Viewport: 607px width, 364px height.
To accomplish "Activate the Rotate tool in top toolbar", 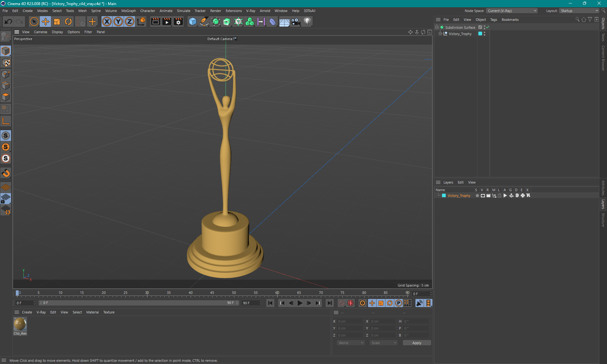I will [68, 21].
